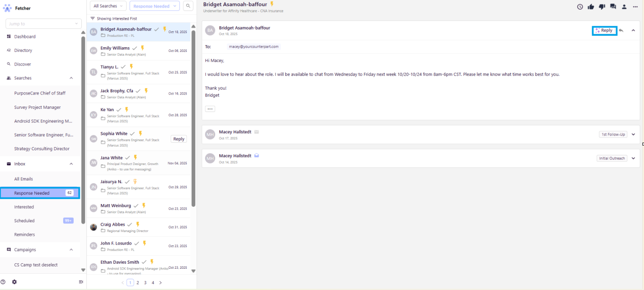Open Dashboard in sidebar

coord(25,36)
